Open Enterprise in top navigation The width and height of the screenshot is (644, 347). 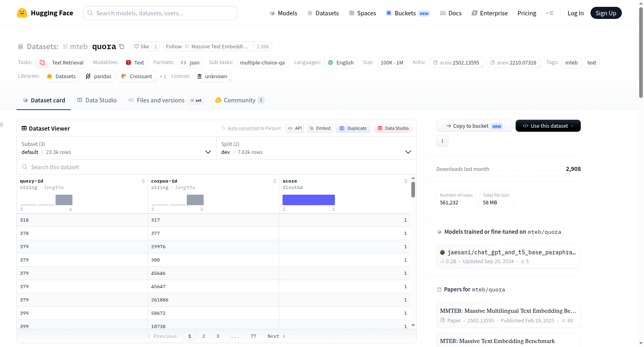(489, 13)
